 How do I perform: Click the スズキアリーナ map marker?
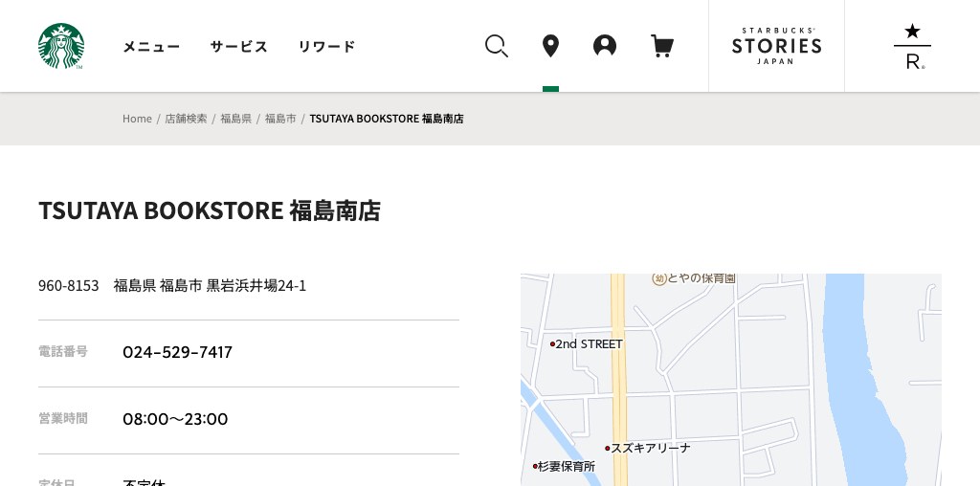pos(607,448)
